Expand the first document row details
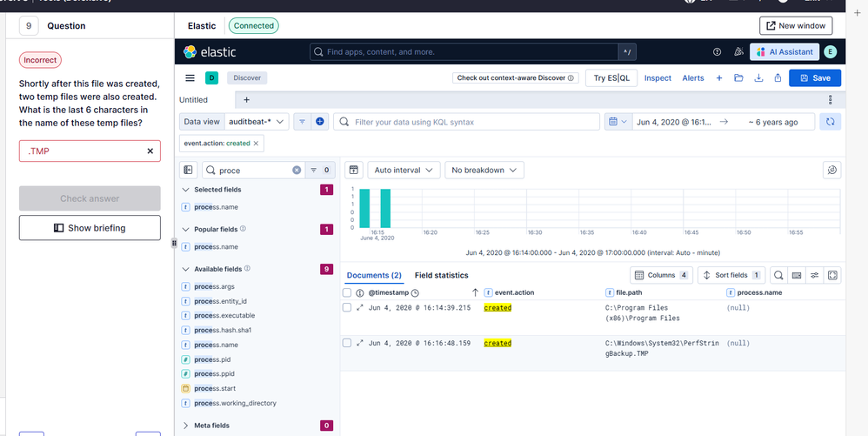Viewport: 868px width, 436px height. point(360,307)
